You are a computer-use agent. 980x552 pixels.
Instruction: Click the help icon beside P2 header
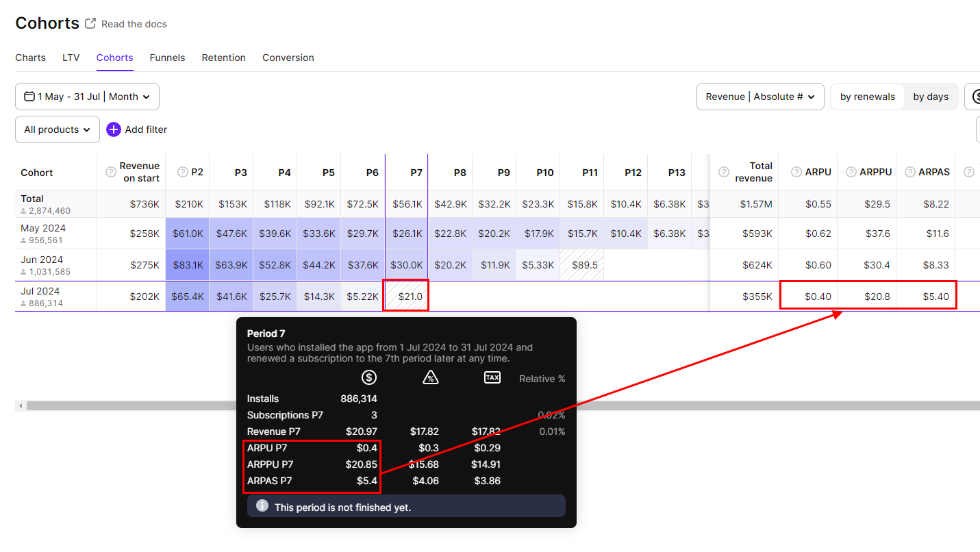[183, 172]
